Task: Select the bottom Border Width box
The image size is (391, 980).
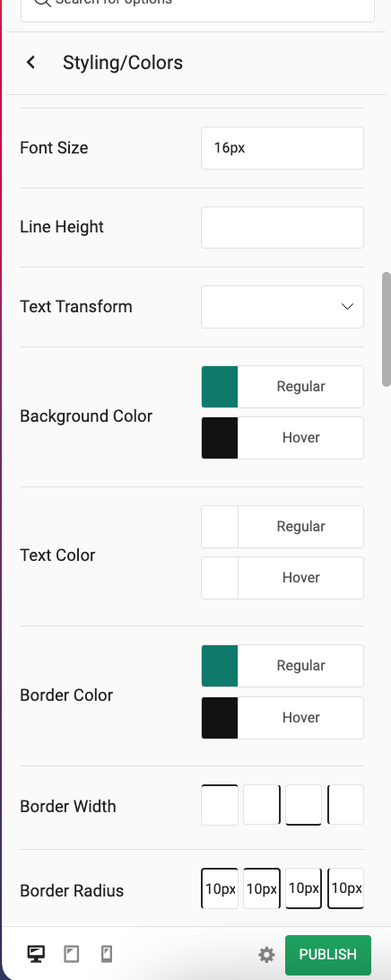Action: coord(303,805)
